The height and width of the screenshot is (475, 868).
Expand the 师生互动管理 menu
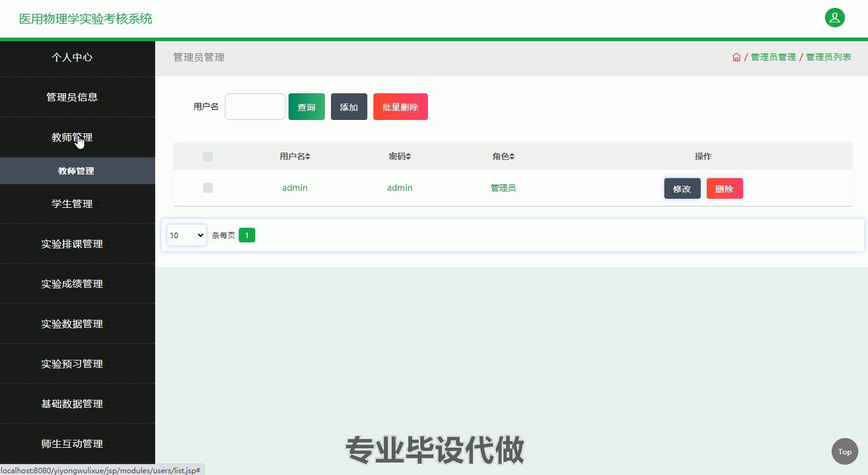click(x=77, y=443)
